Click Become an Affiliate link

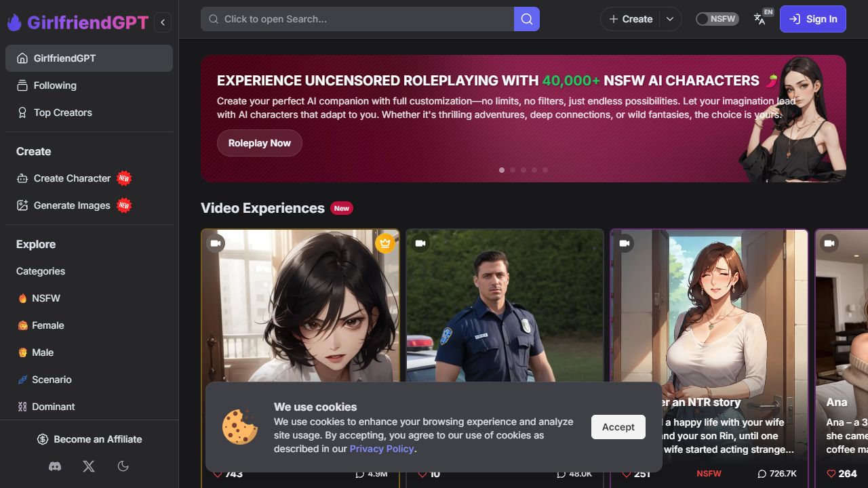89,439
